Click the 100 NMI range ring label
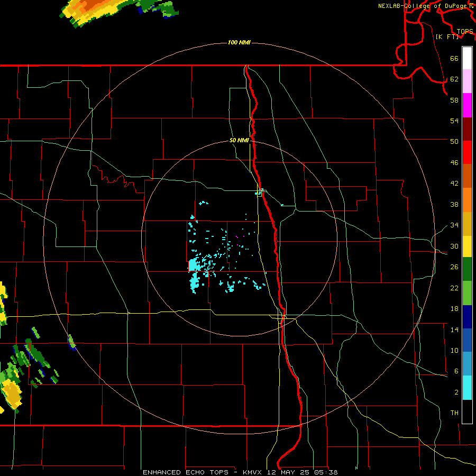The width and height of the screenshot is (476, 476). 239,42
